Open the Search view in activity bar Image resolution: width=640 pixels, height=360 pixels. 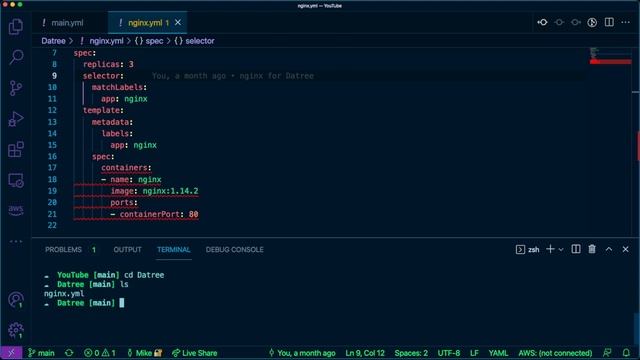(16, 57)
